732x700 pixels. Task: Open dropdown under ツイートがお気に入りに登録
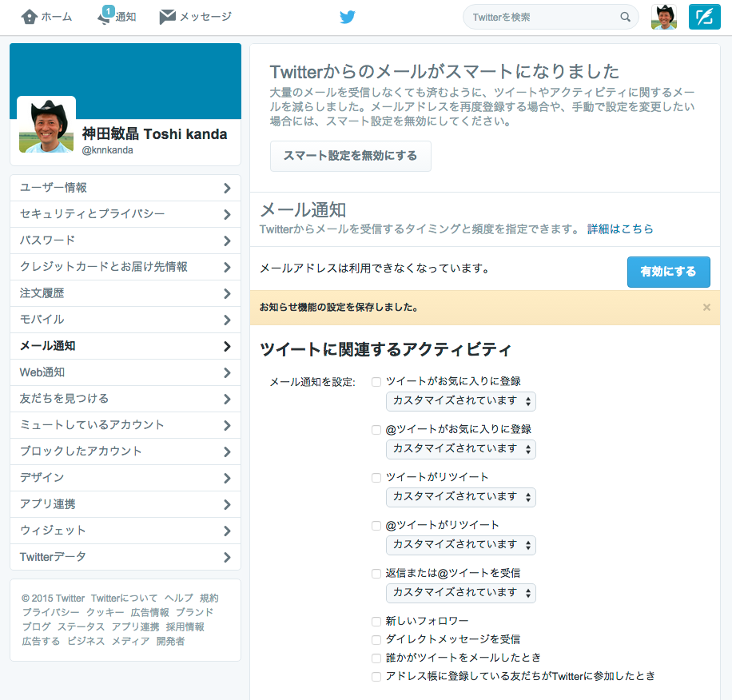coord(461,401)
